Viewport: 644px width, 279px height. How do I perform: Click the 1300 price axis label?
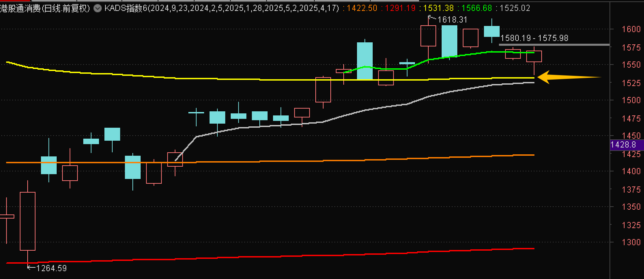click(631, 242)
